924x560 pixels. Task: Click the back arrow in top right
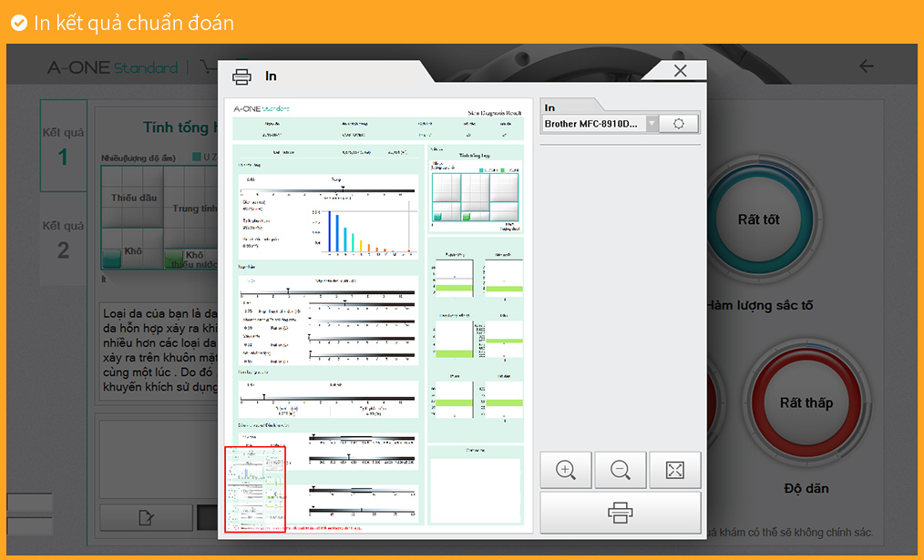867,66
